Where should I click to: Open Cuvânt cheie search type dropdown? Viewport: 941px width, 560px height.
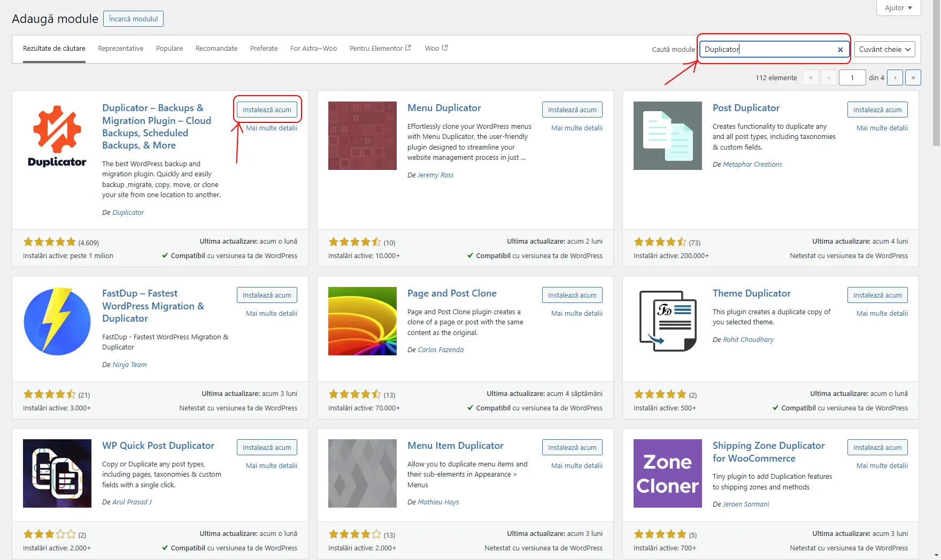tap(884, 49)
